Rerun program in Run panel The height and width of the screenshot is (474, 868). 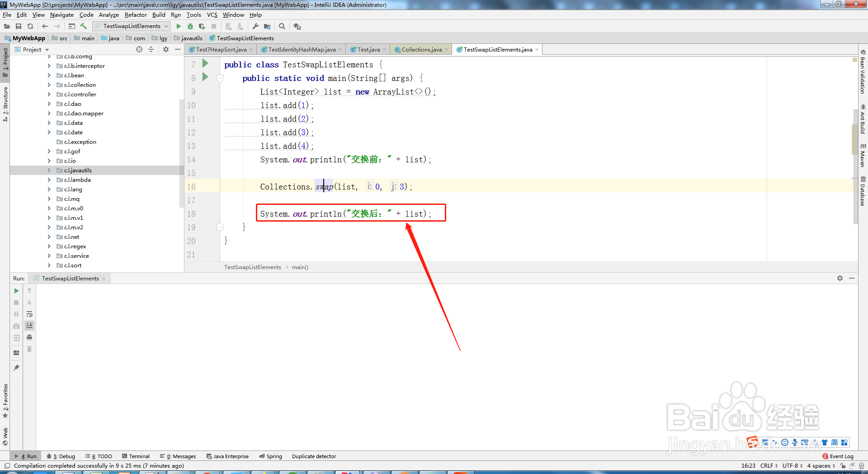pos(16,291)
